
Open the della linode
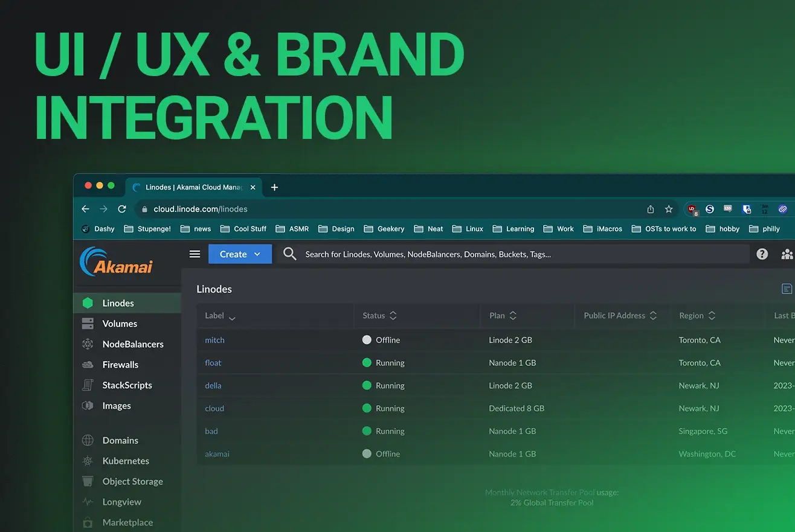point(213,385)
